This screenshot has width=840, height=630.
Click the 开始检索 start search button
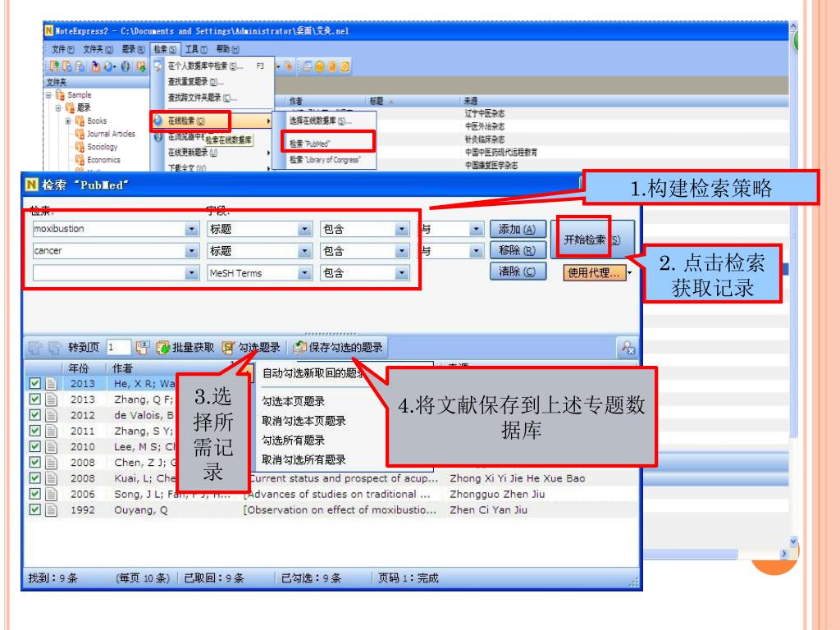point(592,240)
